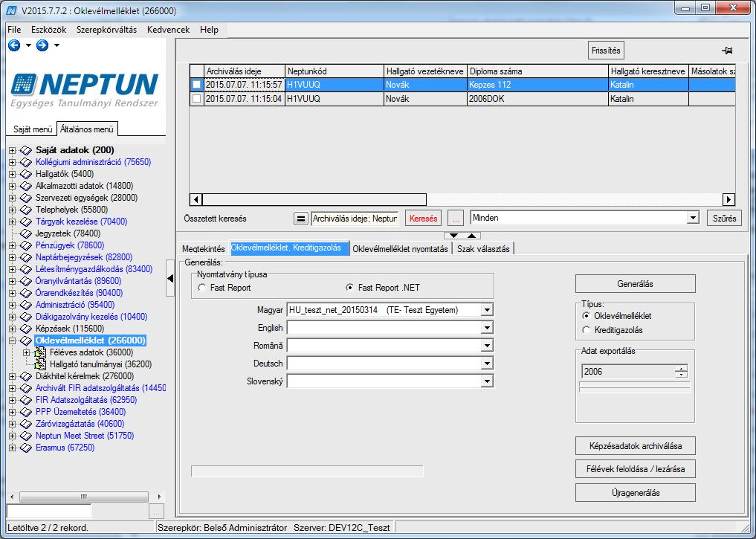Sort by the Diploma száma column header
This screenshot has width=756, height=539.
(537, 71)
